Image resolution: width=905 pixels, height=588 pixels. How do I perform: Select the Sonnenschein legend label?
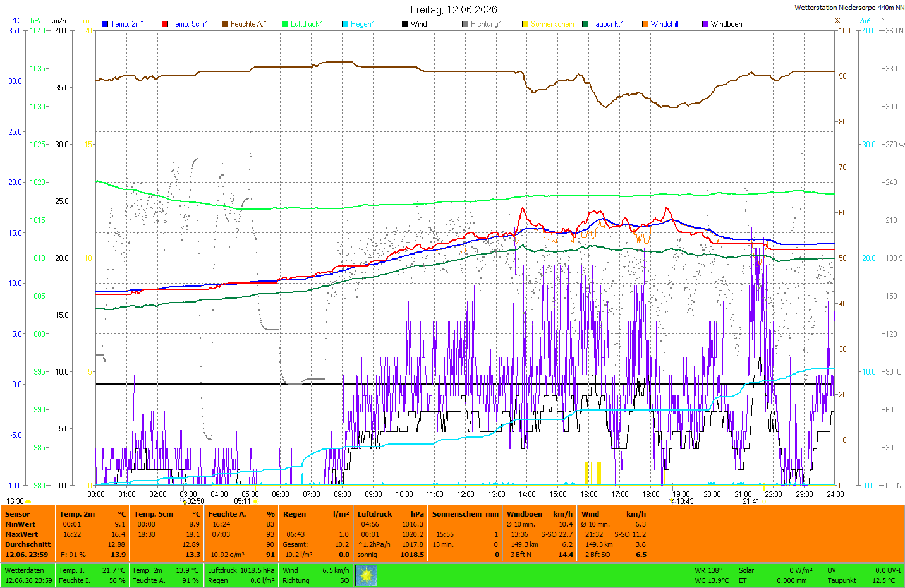click(x=552, y=24)
